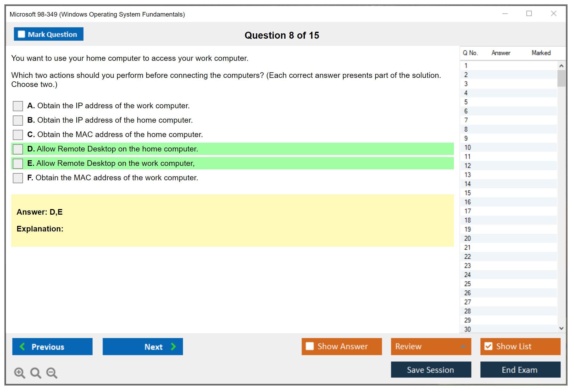Maximize the exam window
The width and height of the screenshot is (574, 392).
coord(529,14)
